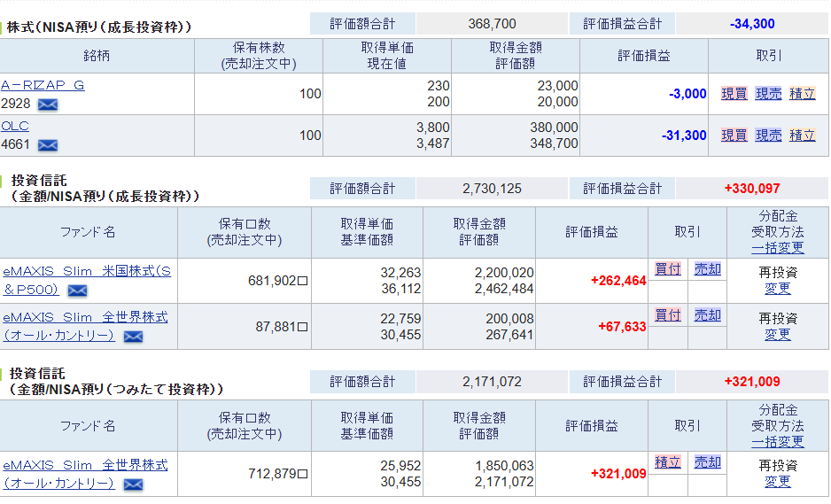Click mail icon for eMAXIS Slim S&P500 fund
This screenshot has height=504, width=831.
[77, 291]
